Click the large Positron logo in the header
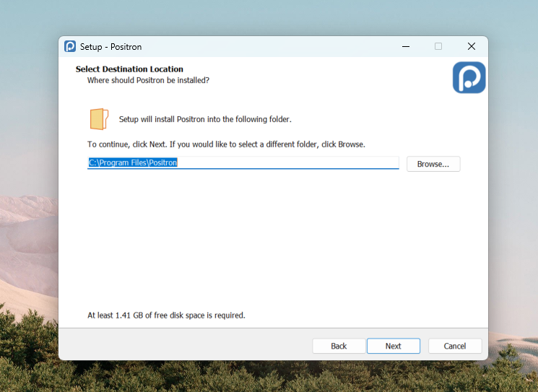This screenshot has width=538, height=392. [469, 78]
